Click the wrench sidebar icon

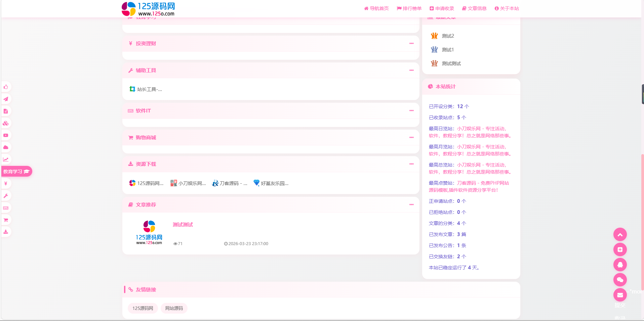tap(6, 196)
